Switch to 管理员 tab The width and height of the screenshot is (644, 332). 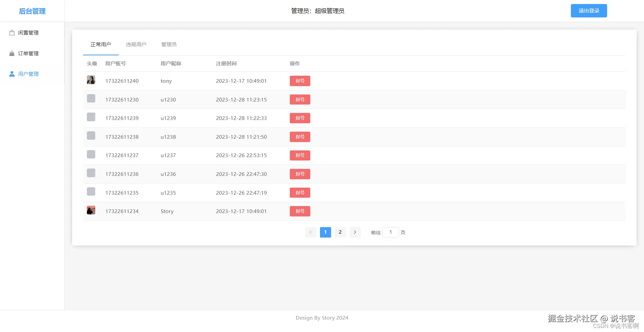[x=169, y=45]
